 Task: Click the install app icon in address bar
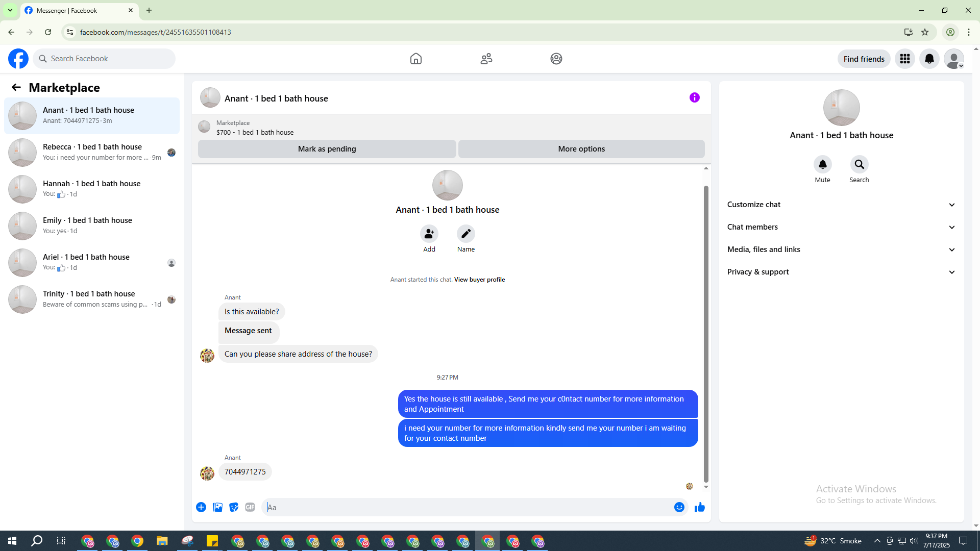909,32
